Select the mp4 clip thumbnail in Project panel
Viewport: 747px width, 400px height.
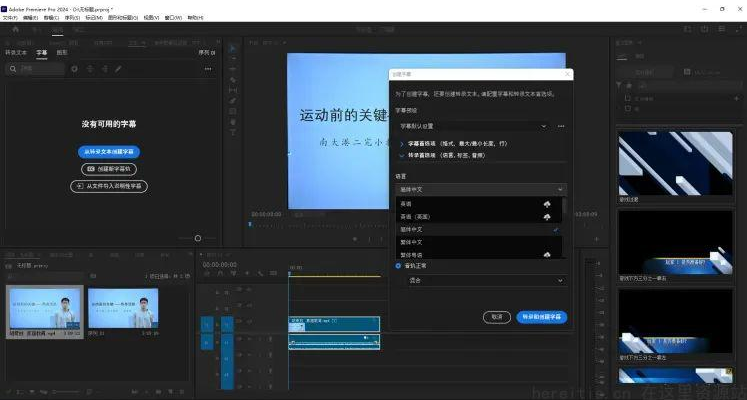point(44,308)
